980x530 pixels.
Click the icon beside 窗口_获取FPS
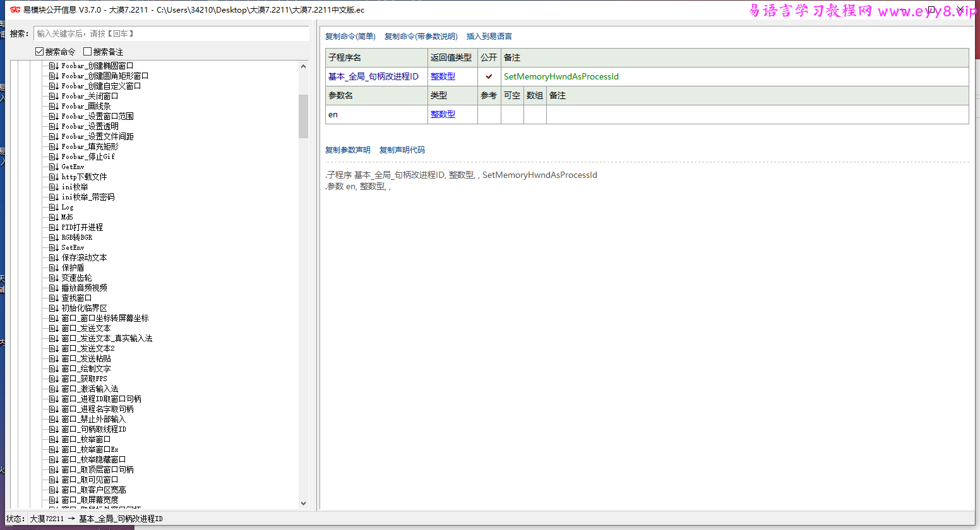(x=54, y=379)
